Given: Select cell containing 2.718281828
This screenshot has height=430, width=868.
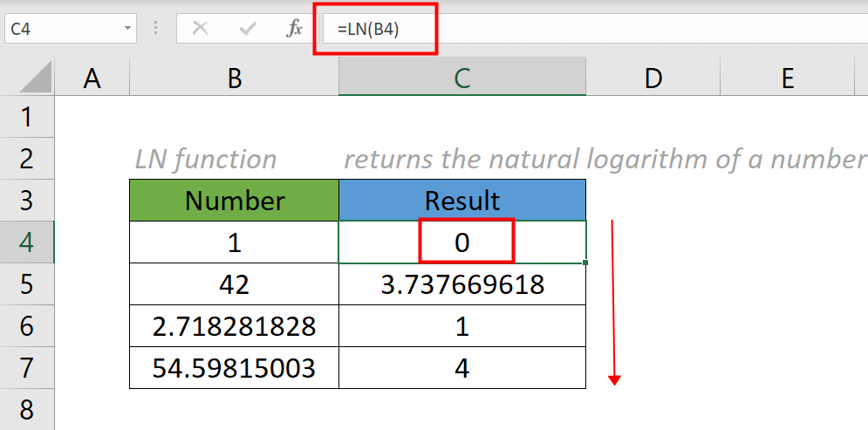Looking at the screenshot, I should coord(234,326).
